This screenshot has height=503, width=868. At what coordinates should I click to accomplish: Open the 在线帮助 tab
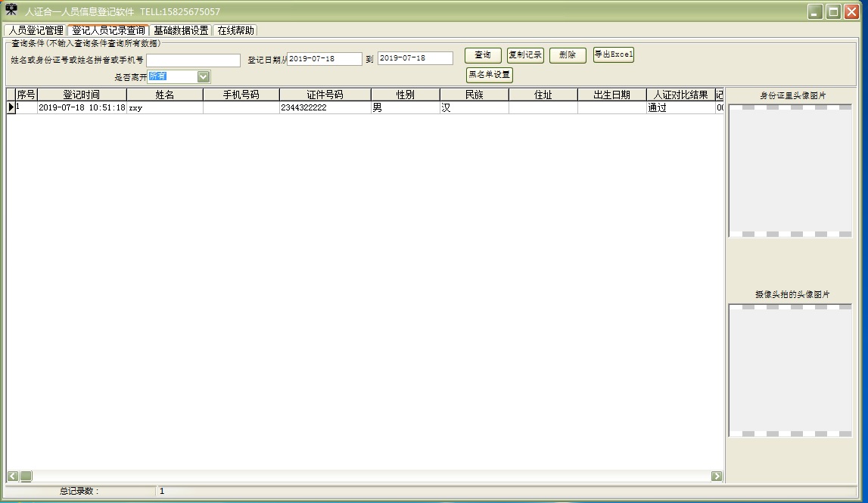pyautogui.click(x=235, y=31)
